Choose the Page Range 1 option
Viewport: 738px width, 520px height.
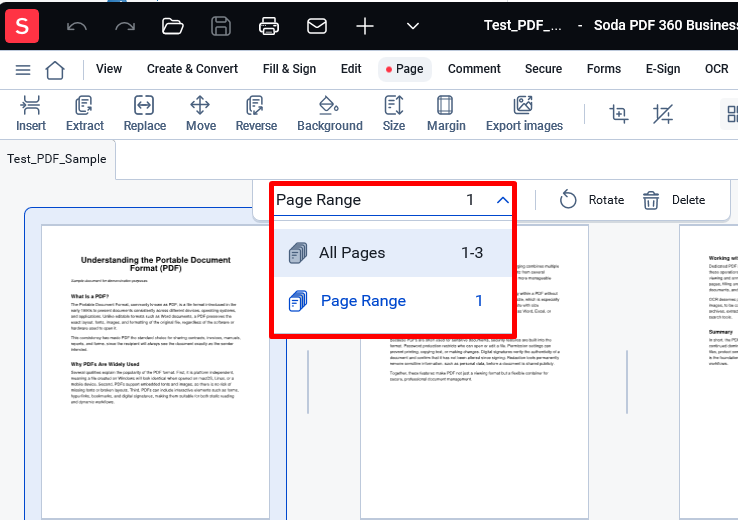coord(393,301)
